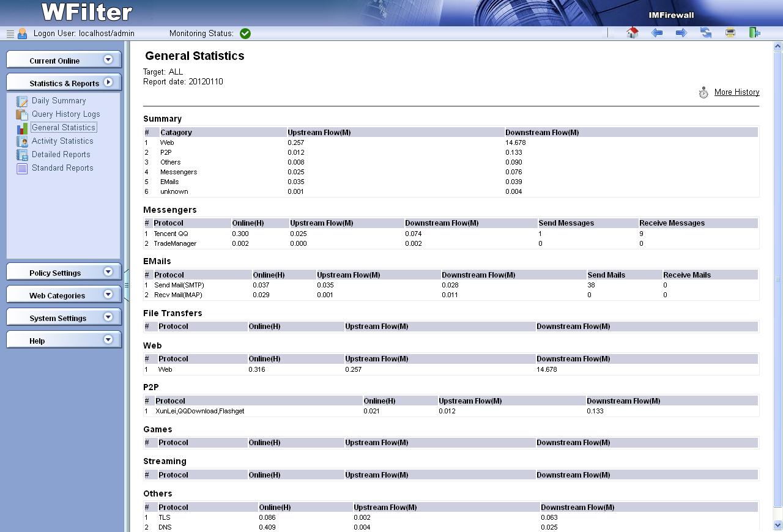Select Query History Logs in sidebar
This screenshot has height=532, width=783.
coord(65,114)
